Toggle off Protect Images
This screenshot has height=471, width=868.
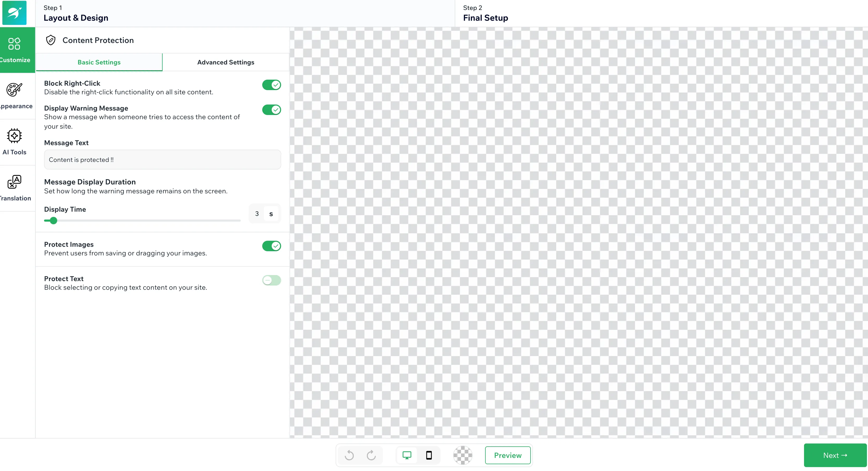(271, 246)
